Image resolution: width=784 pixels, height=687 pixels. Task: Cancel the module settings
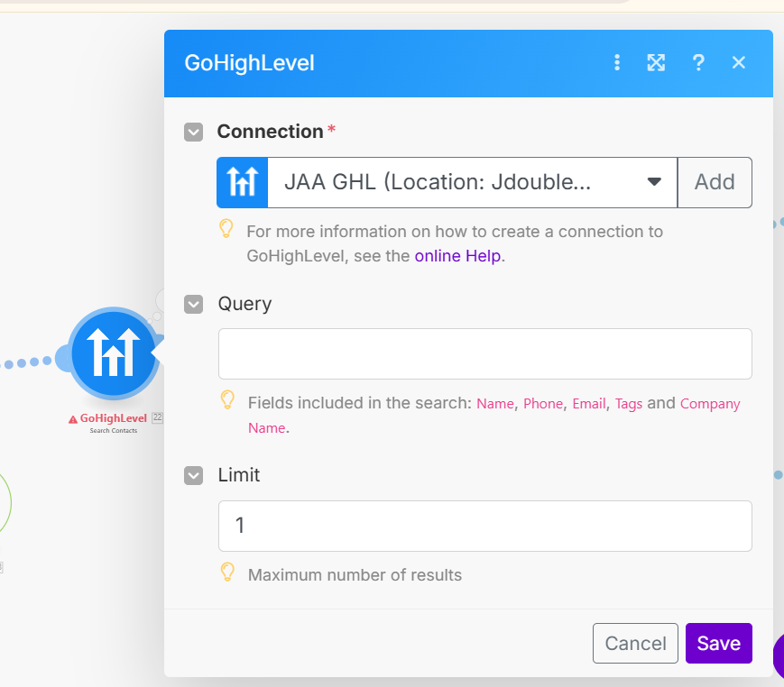tap(635, 643)
